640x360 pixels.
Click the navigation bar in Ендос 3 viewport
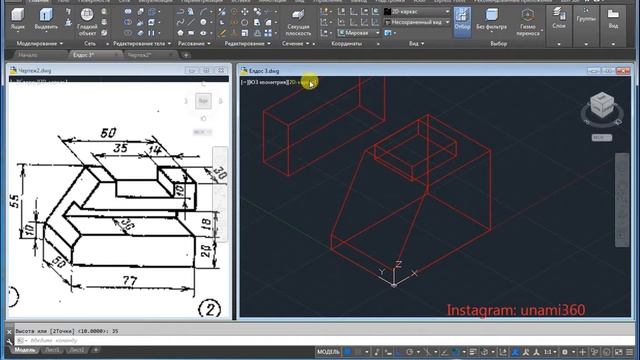tap(622, 200)
